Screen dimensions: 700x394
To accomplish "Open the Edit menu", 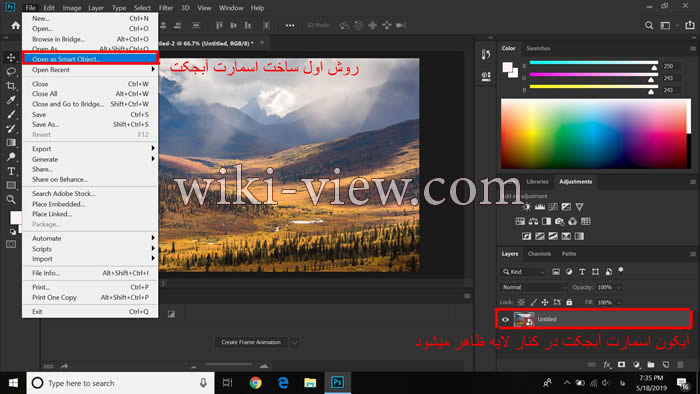I will 49,8.
